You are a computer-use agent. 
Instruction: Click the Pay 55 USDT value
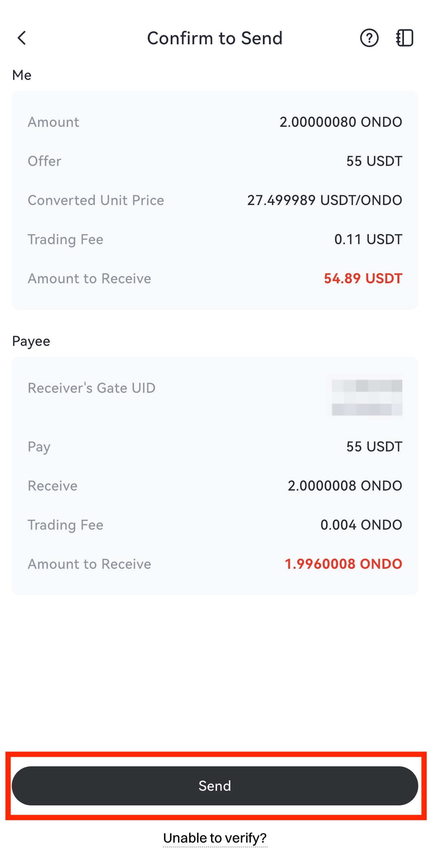click(374, 447)
